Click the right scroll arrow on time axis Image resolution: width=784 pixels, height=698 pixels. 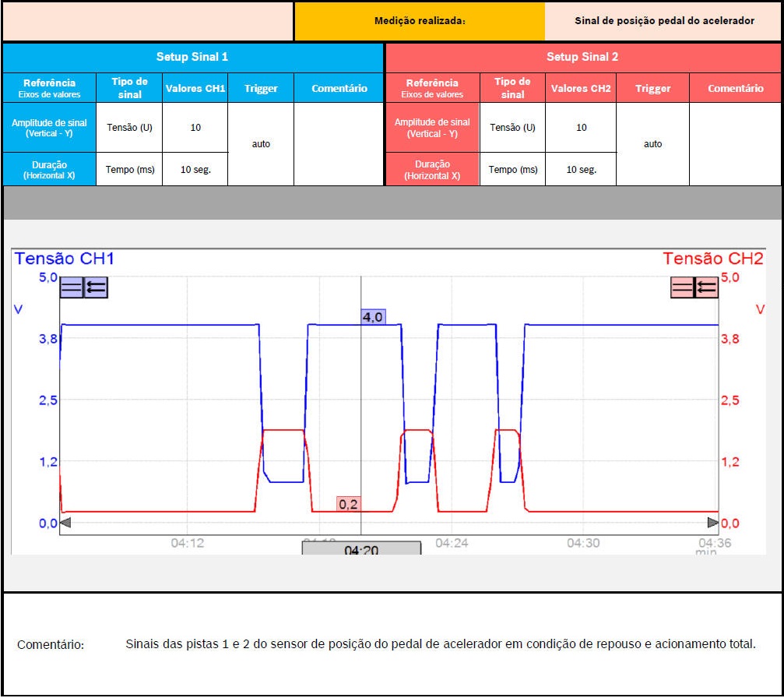(x=713, y=522)
